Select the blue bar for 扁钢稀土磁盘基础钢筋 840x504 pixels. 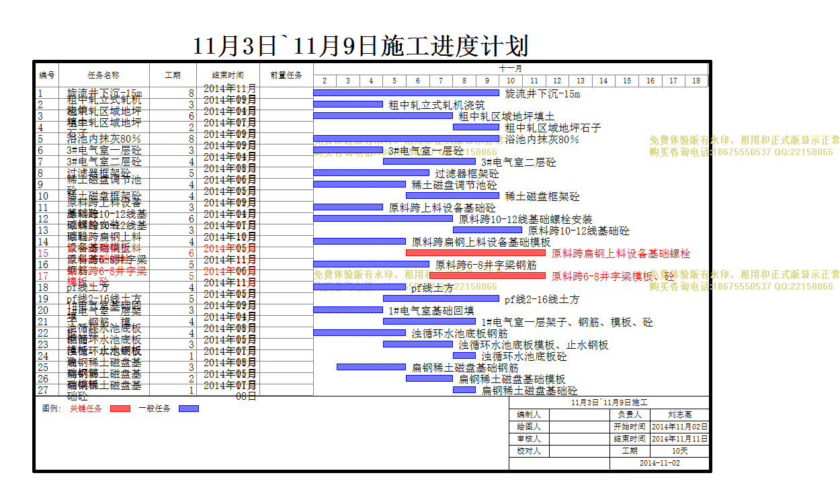tap(371, 367)
